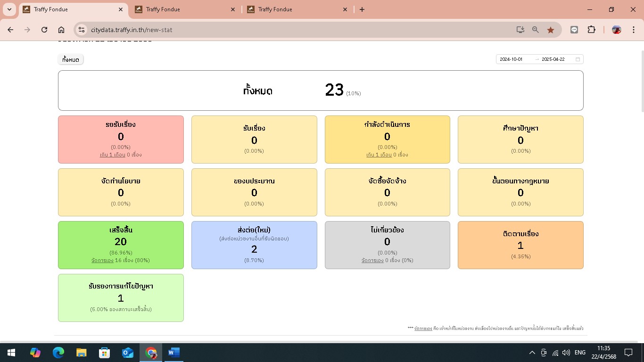
Task: Click the bookmark star icon
Action: pos(550,30)
